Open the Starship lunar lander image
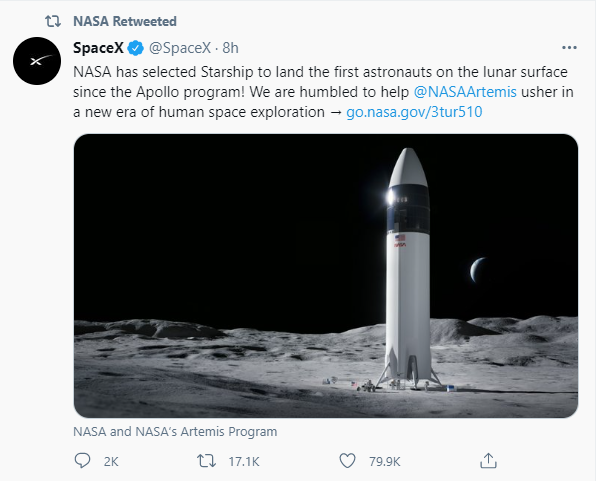This screenshot has height=481, width=596. point(326,276)
